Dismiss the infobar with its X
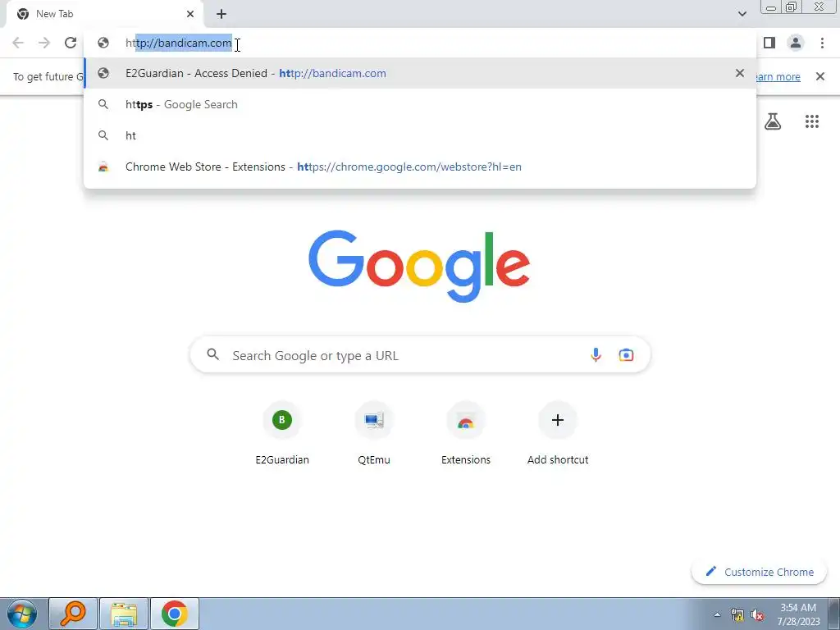This screenshot has height=630, width=840. (820, 76)
